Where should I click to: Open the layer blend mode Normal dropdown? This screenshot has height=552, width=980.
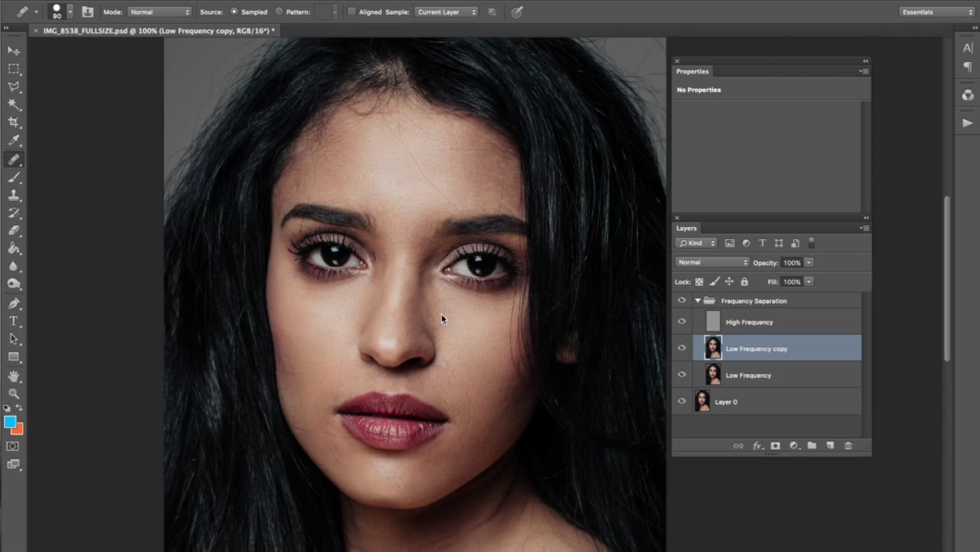point(712,262)
